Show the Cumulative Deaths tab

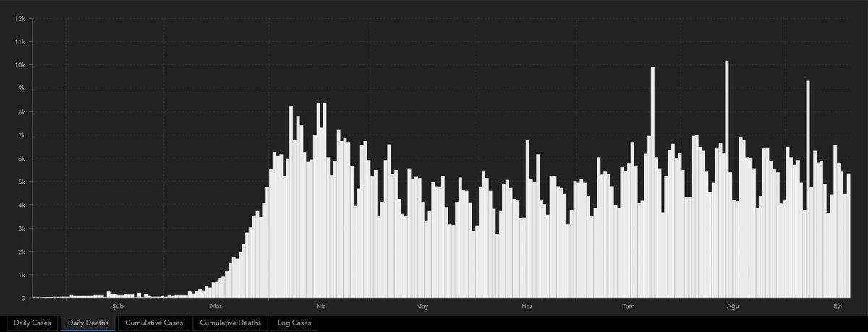[x=231, y=323]
